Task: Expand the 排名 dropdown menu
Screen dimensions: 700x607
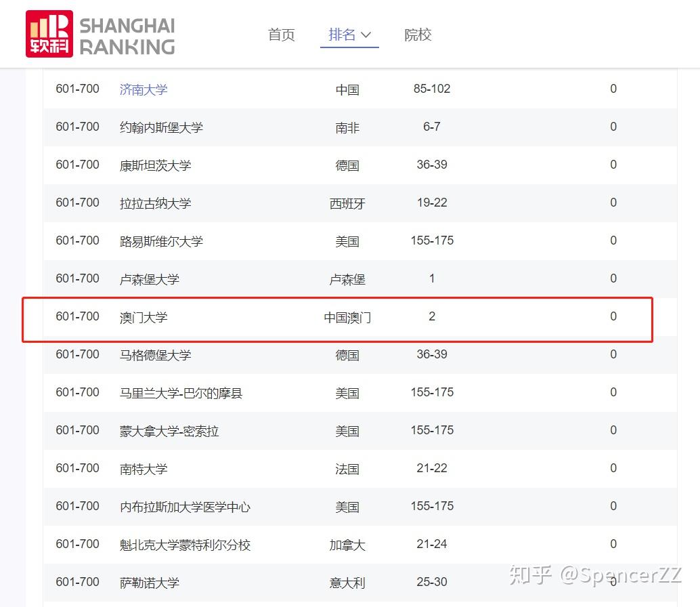Action: 349,35
